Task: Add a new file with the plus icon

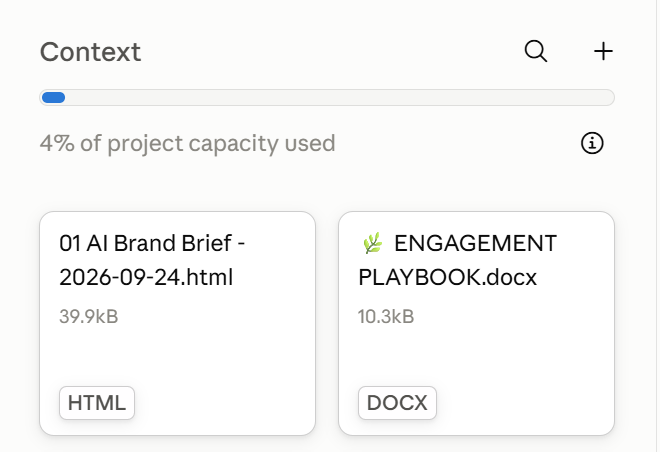Action: (x=603, y=51)
